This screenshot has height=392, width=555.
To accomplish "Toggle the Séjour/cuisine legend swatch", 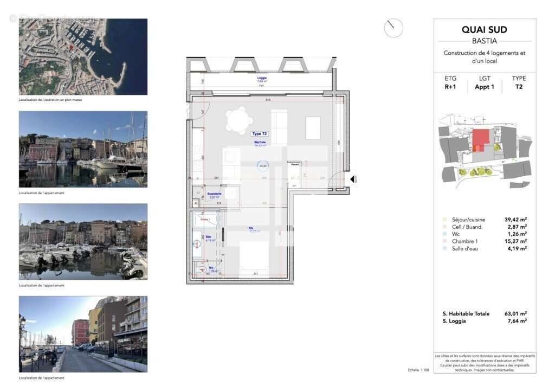I will click(x=444, y=220).
